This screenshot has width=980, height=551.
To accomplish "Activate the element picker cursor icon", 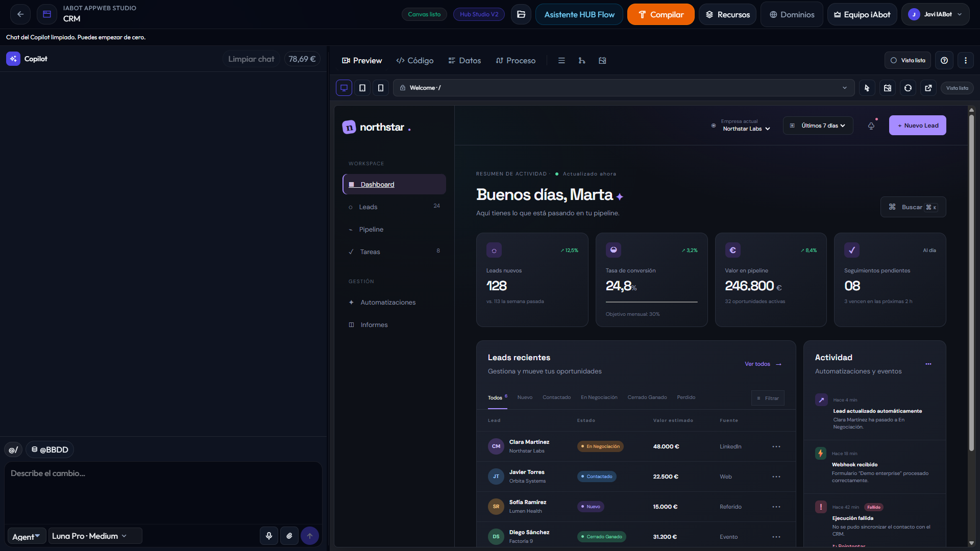I will 867,88.
